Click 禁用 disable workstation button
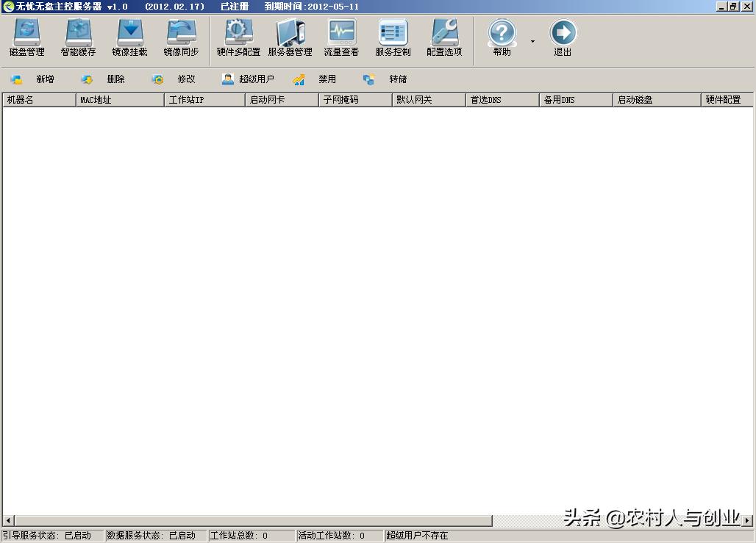 point(314,79)
